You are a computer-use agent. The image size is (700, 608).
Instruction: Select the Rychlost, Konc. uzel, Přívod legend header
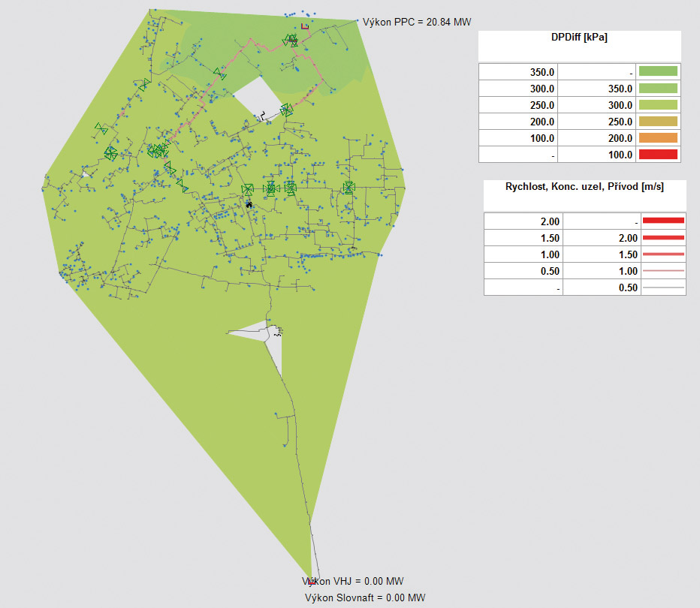click(x=584, y=187)
